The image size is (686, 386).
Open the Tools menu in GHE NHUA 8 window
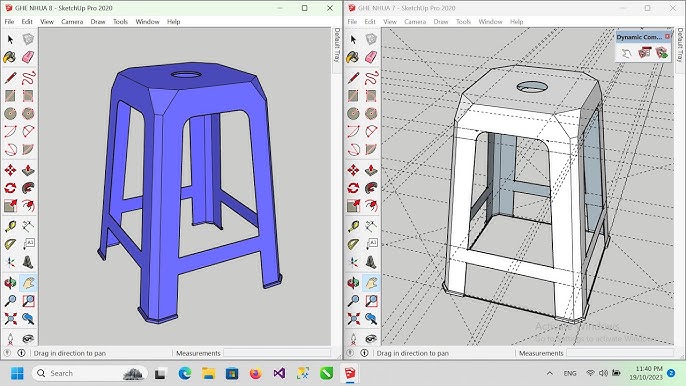pos(120,21)
